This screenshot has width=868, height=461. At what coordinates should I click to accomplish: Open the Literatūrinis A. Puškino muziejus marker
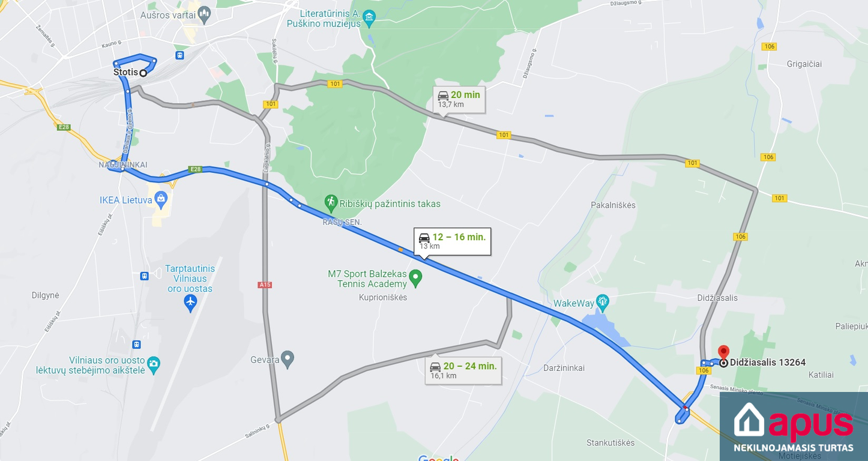pyautogui.click(x=369, y=17)
